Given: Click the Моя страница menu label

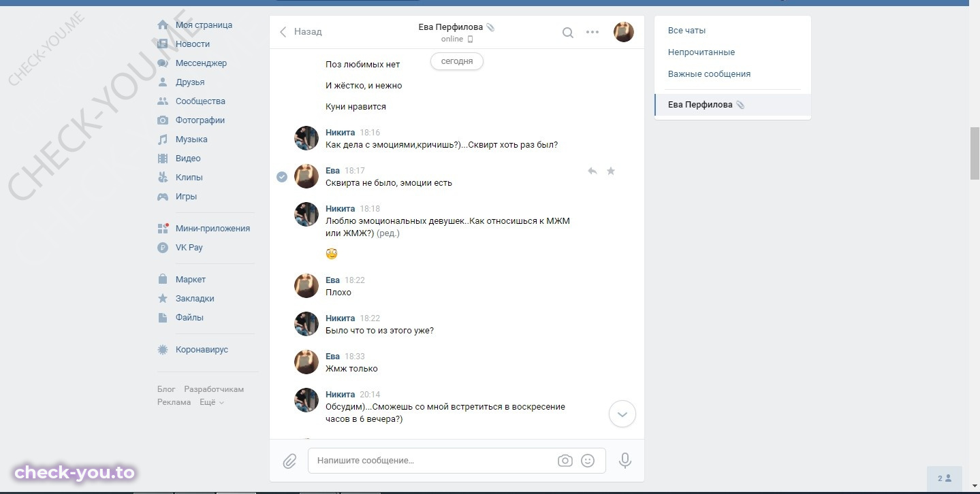Looking at the screenshot, I should (204, 25).
